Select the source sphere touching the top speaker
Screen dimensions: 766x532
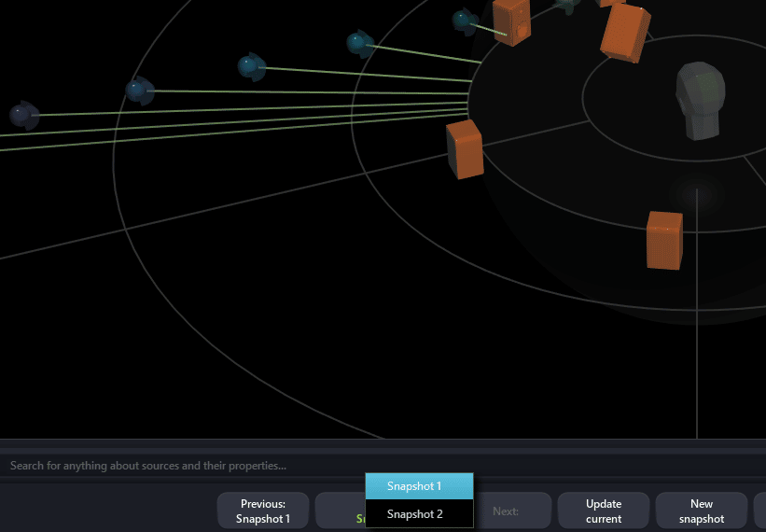465,20
